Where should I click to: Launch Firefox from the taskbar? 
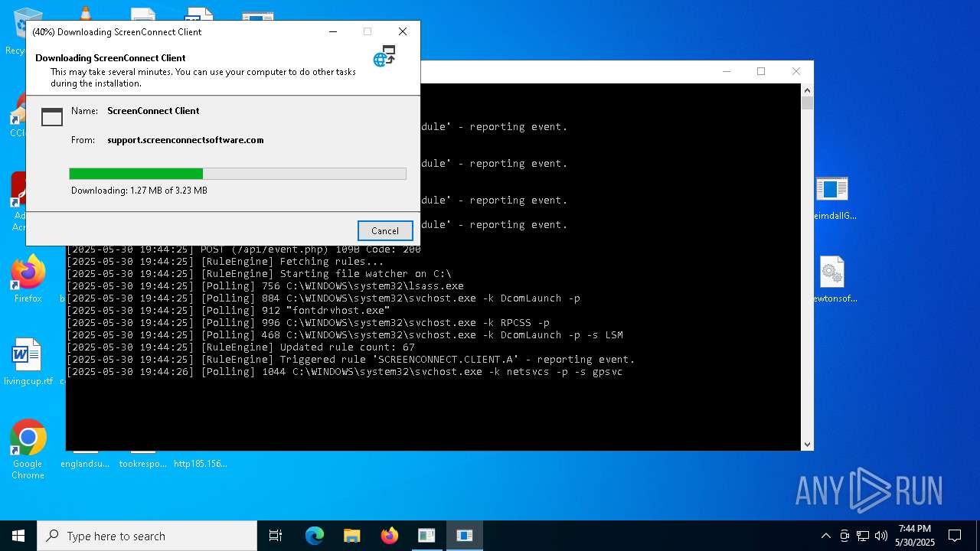[390, 536]
